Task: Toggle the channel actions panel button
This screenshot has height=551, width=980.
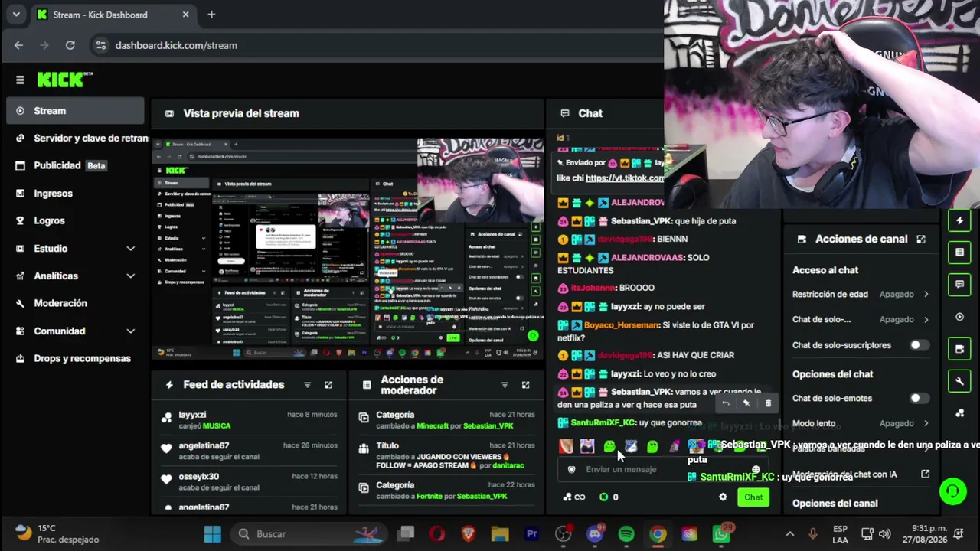Action: click(x=960, y=349)
